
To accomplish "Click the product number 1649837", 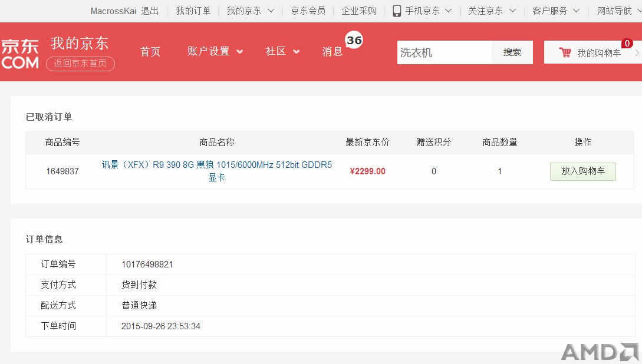I will pos(62,171).
